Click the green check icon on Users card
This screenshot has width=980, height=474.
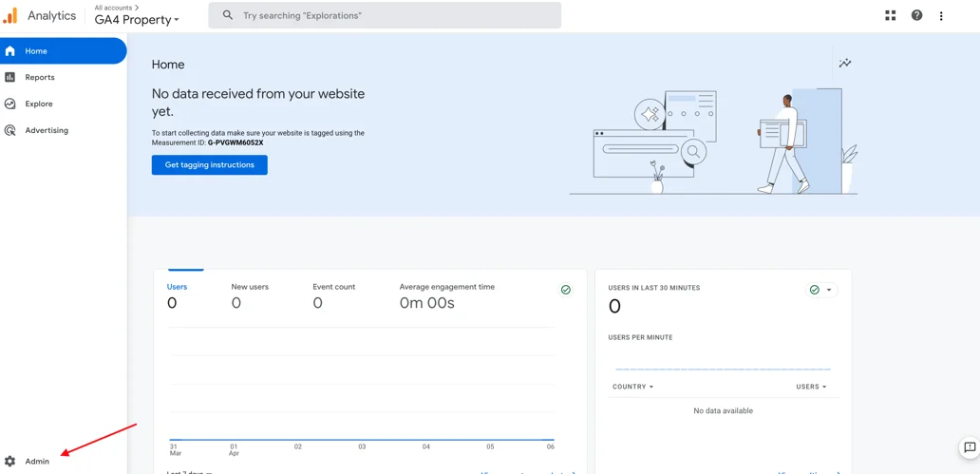coord(566,290)
